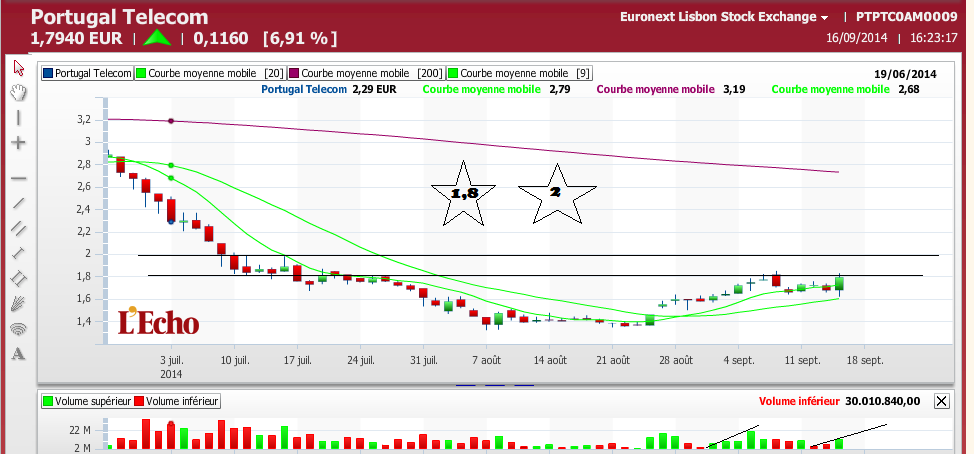Select the diagonal trend line tool
The height and width of the screenshot is (454, 974).
[19, 203]
